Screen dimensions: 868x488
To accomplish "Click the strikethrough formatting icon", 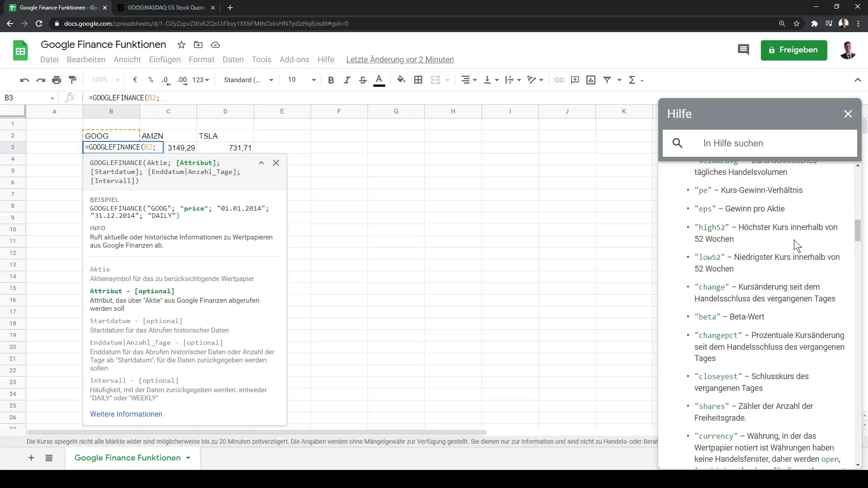I will click(363, 80).
